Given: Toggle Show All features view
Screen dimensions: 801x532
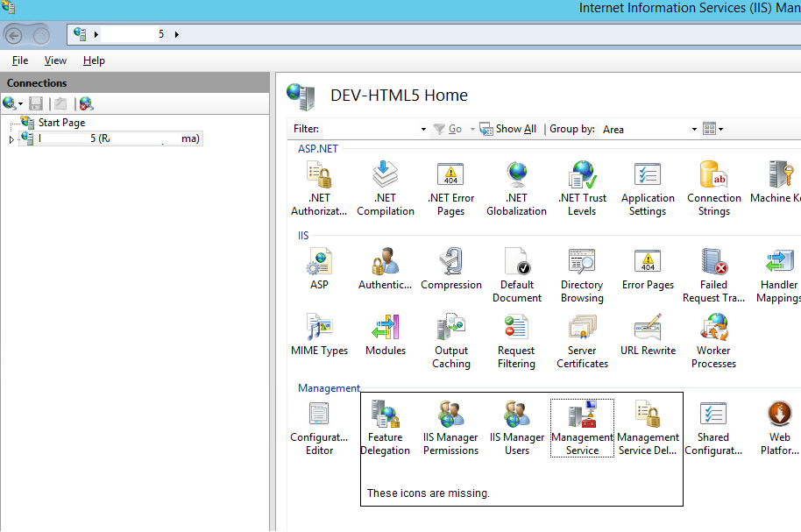Looking at the screenshot, I should pyautogui.click(x=507, y=128).
